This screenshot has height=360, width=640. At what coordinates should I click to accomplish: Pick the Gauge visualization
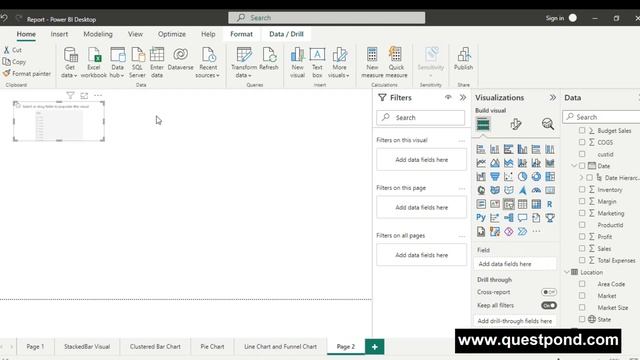point(536,191)
